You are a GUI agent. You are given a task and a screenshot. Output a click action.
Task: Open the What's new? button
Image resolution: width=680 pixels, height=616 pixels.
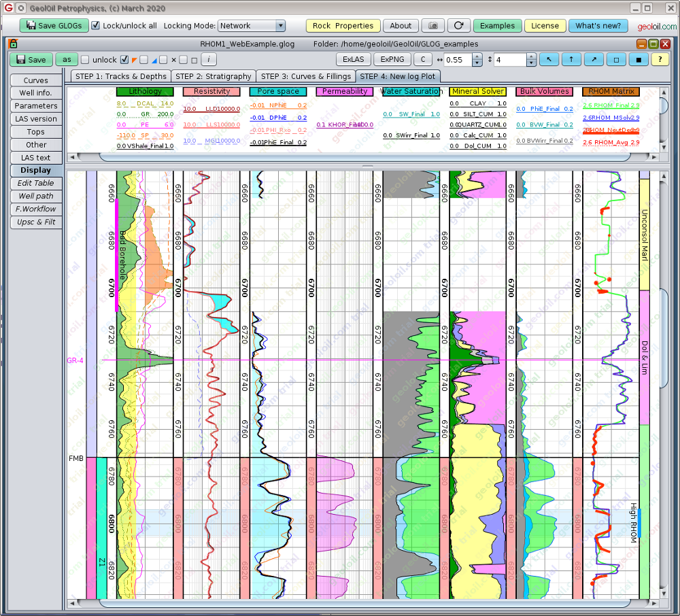point(598,25)
